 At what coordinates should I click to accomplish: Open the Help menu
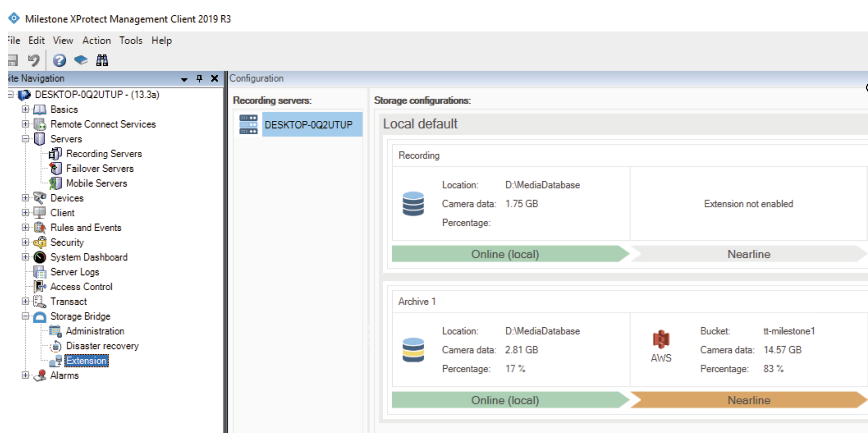pos(161,40)
